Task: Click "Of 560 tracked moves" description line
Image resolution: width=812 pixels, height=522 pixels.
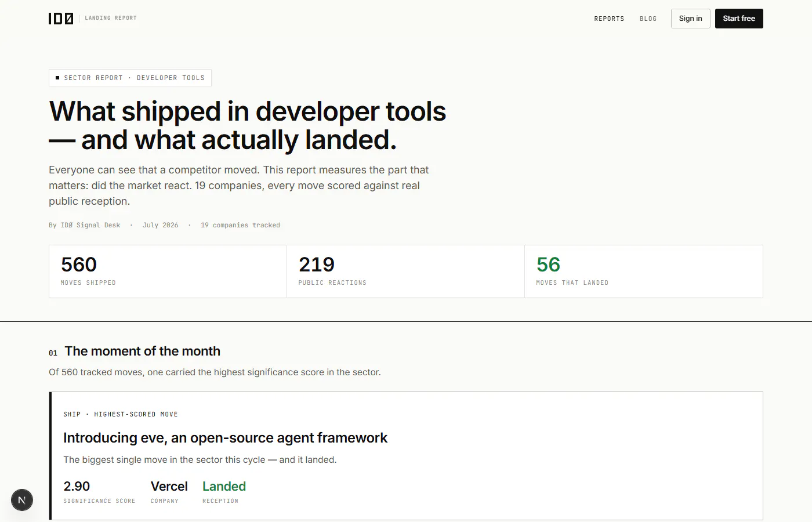Action: 215,372
